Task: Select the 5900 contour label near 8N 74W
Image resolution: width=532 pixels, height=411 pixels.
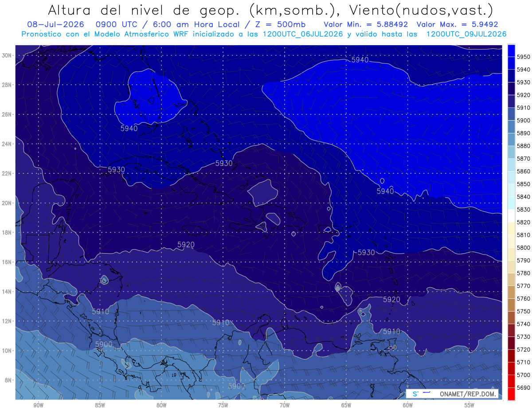Action: click(237, 386)
